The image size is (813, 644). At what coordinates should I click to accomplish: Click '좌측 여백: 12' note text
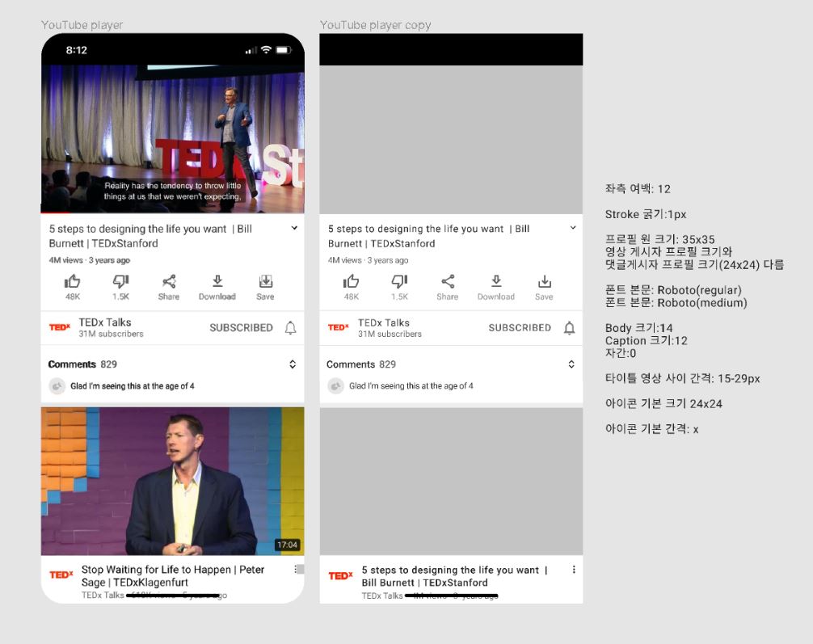click(638, 189)
